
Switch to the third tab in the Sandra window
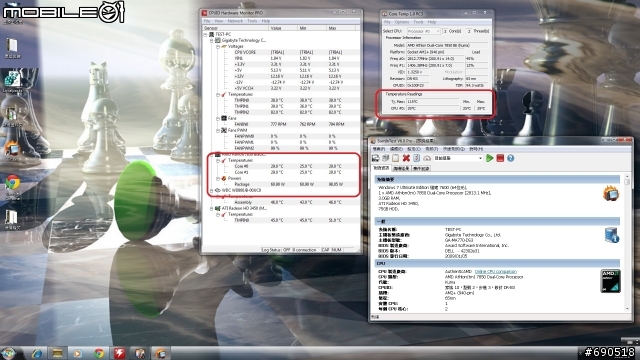click(x=421, y=168)
